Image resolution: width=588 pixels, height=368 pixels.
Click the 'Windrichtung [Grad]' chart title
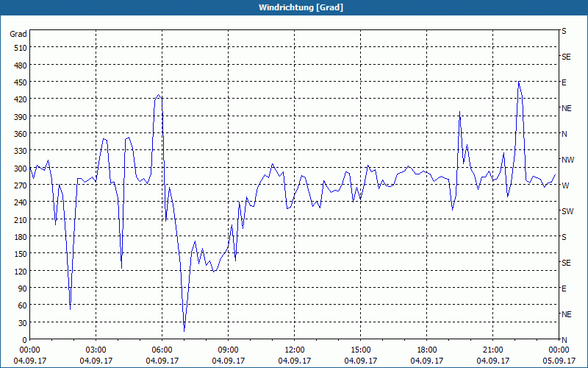point(301,7)
